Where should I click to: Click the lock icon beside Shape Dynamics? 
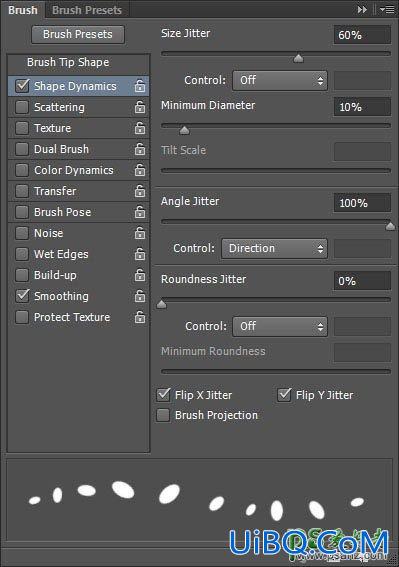coord(140,86)
